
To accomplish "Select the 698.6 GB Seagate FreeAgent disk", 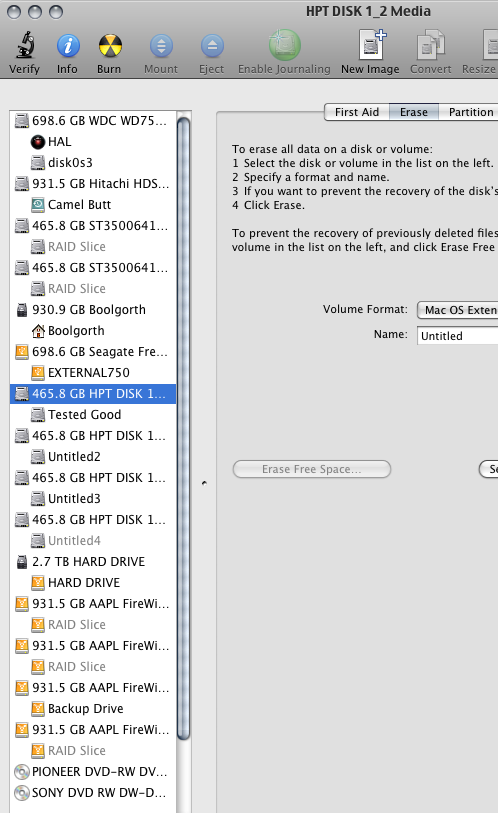I will tap(93, 352).
